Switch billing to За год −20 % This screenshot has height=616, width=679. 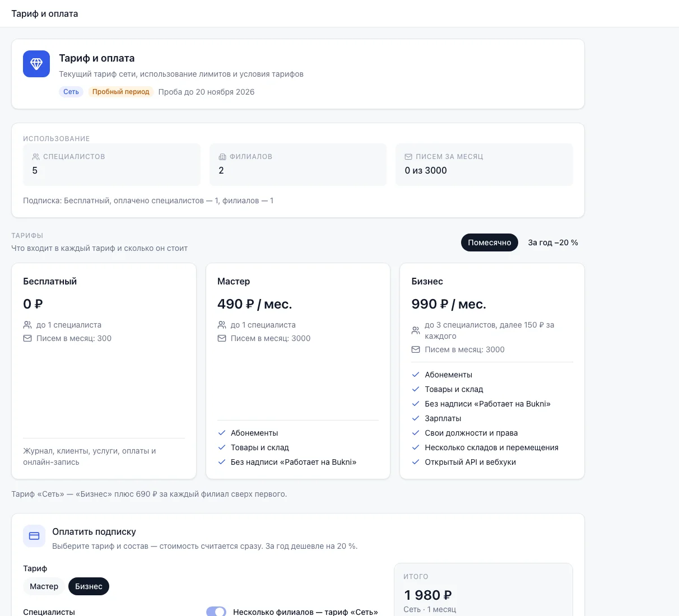(x=553, y=242)
